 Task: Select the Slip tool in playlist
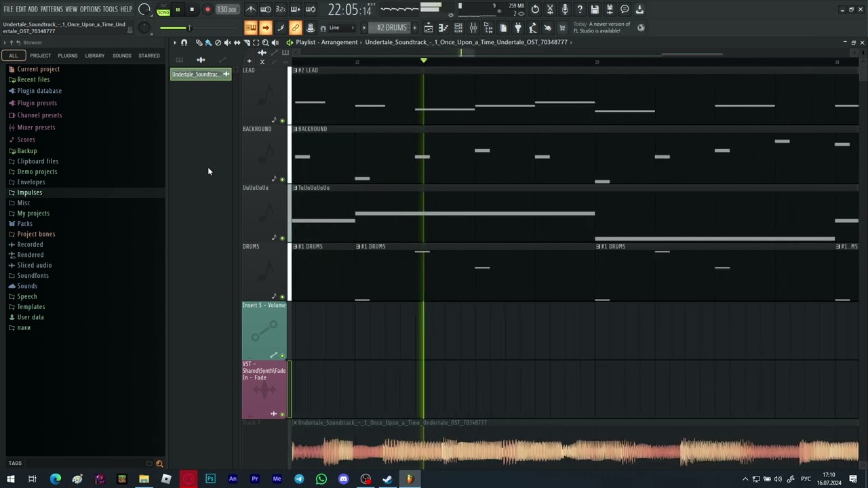coord(237,43)
